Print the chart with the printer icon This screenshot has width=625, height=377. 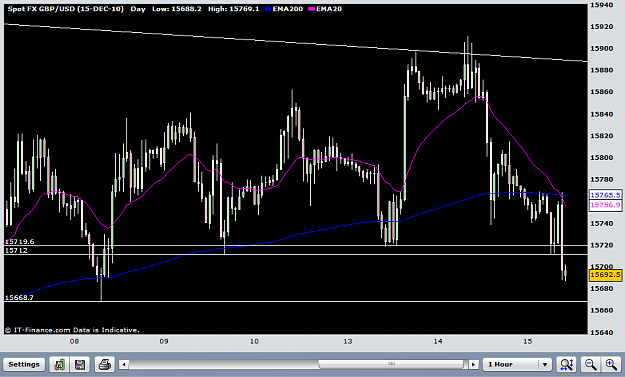pyautogui.click(x=104, y=364)
